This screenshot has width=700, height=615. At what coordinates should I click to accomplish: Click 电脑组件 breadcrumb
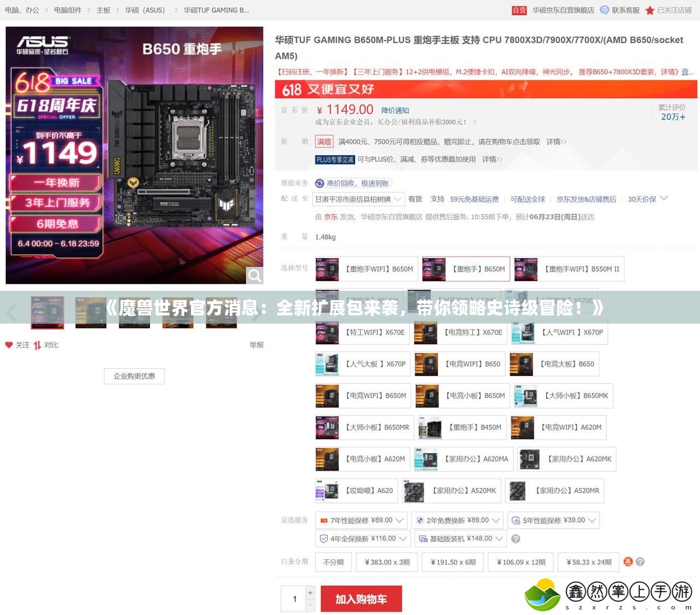(x=68, y=10)
